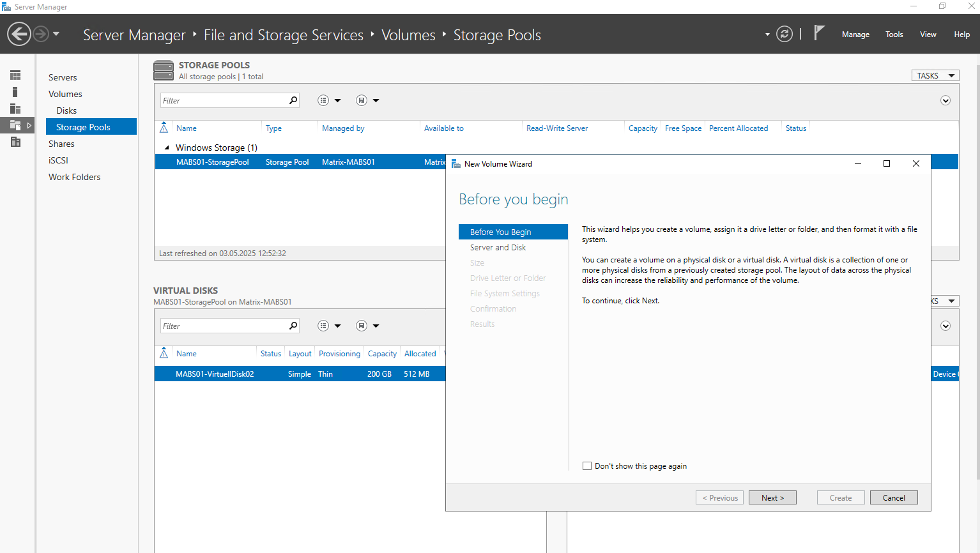This screenshot has width=980, height=553.
Task: Open Volumes navigation item
Action: click(x=65, y=94)
